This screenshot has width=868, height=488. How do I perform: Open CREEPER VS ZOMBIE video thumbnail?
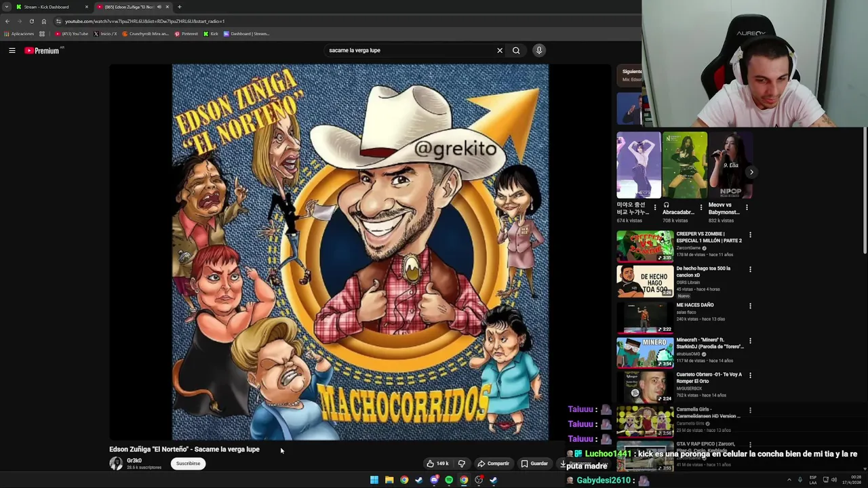click(x=645, y=246)
